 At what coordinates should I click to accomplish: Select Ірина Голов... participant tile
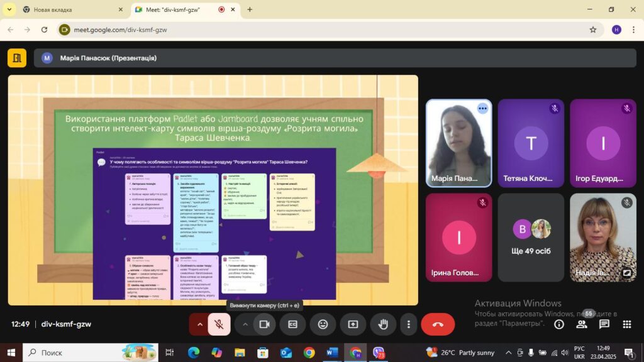(x=458, y=238)
